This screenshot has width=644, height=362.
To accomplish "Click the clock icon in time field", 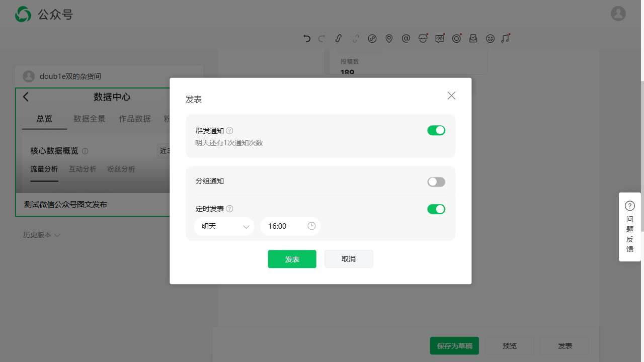I will point(311,226).
